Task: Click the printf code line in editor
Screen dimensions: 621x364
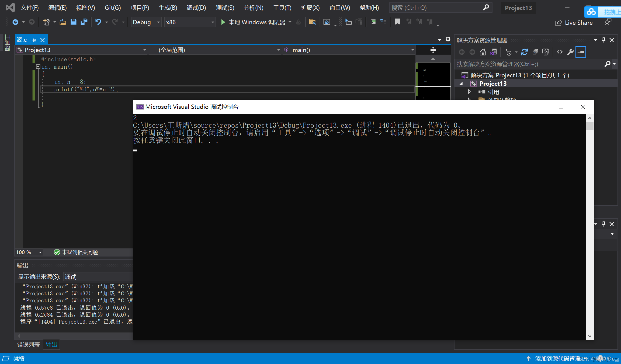Action: [86, 89]
